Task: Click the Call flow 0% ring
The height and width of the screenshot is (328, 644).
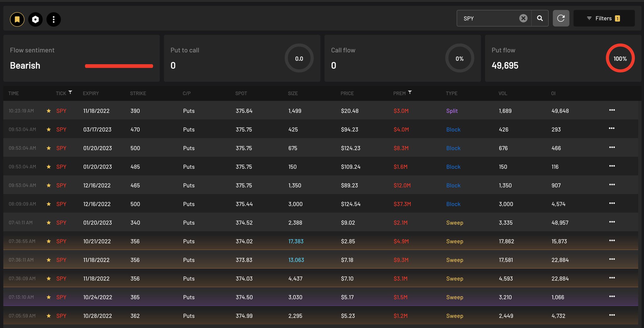Action: coord(459,58)
